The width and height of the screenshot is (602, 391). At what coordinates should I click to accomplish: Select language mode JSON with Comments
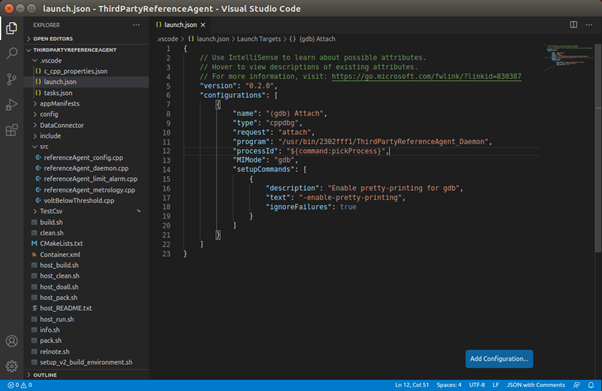[x=536, y=385]
